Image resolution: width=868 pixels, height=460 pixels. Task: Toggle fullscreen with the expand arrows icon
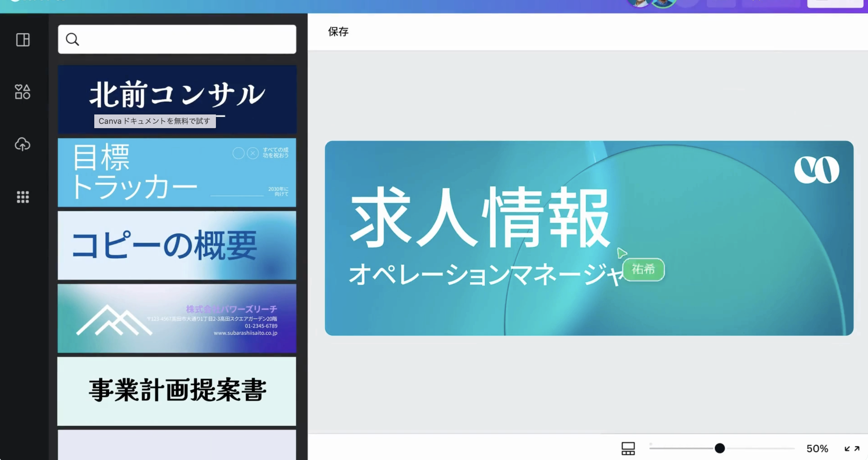pos(852,448)
